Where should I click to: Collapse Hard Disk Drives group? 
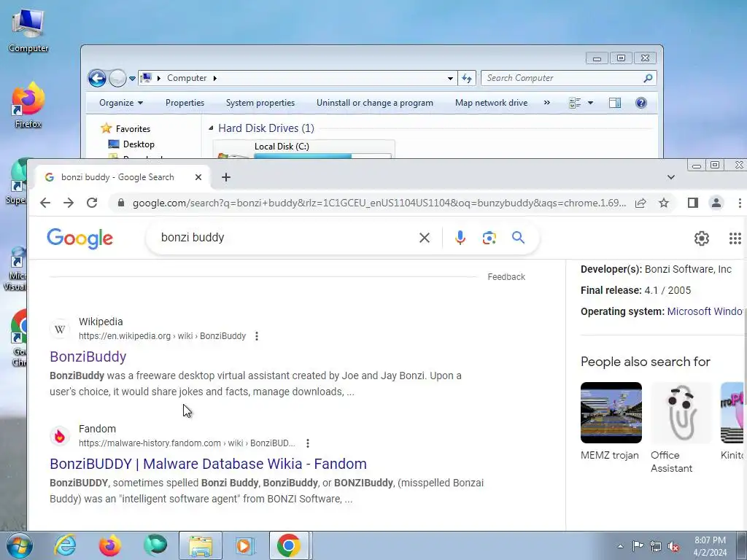(x=211, y=128)
